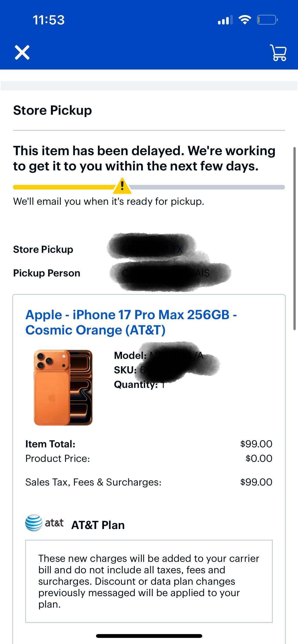Tap the Sales Tax, Fees & Surcharges row
The image size is (298, 644).
pyautogui.click(x=149, y=482)
